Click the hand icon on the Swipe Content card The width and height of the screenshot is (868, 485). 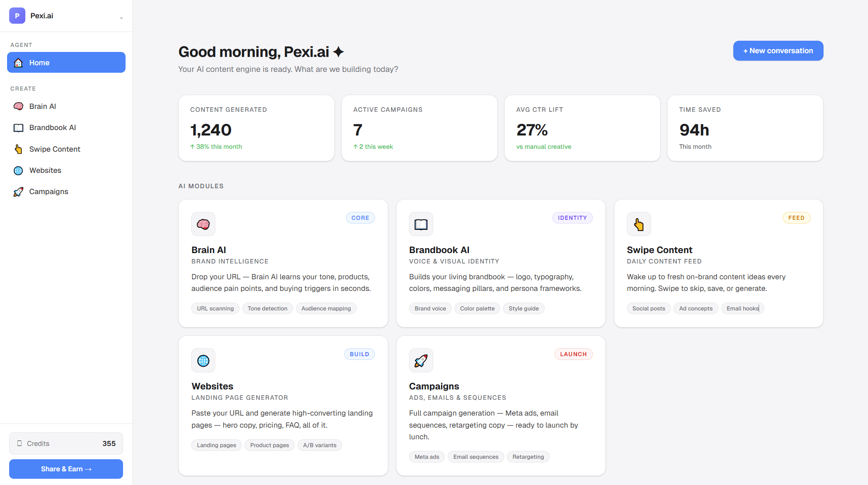click(x=639, y=224)
